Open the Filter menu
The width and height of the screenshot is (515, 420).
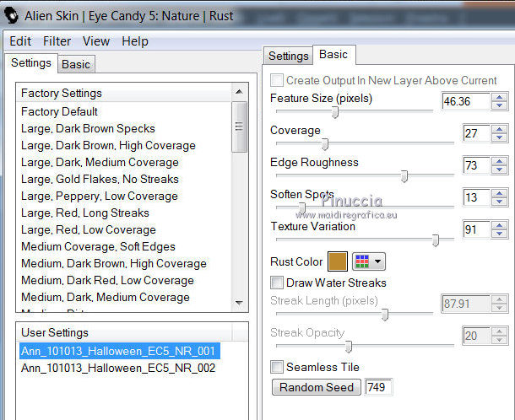click(x=57, y=41)
